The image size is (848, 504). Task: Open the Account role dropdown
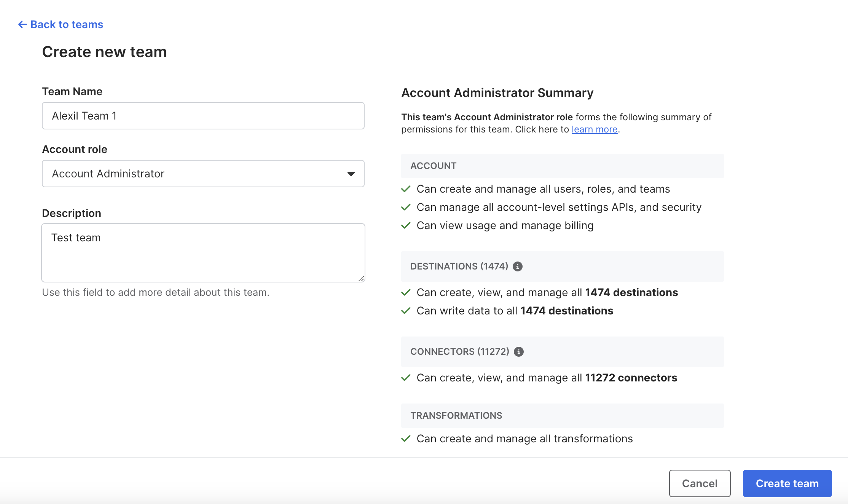pyautogui.click(x=203, y=174)
